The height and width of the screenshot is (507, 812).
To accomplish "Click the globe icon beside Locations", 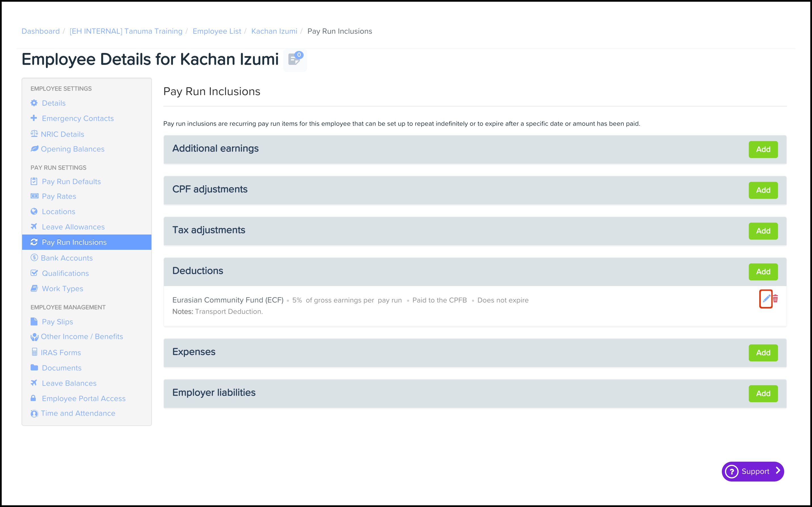I will point(34,211).
